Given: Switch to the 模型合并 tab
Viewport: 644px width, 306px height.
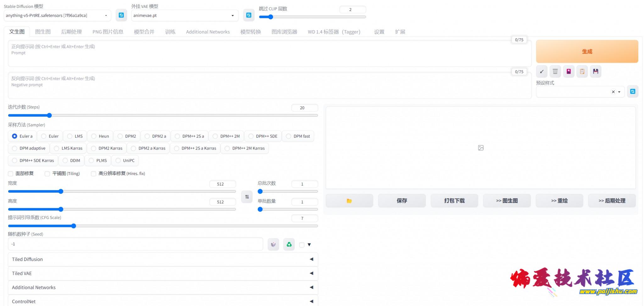Looking at the screenshot, I should pos(144,32).
